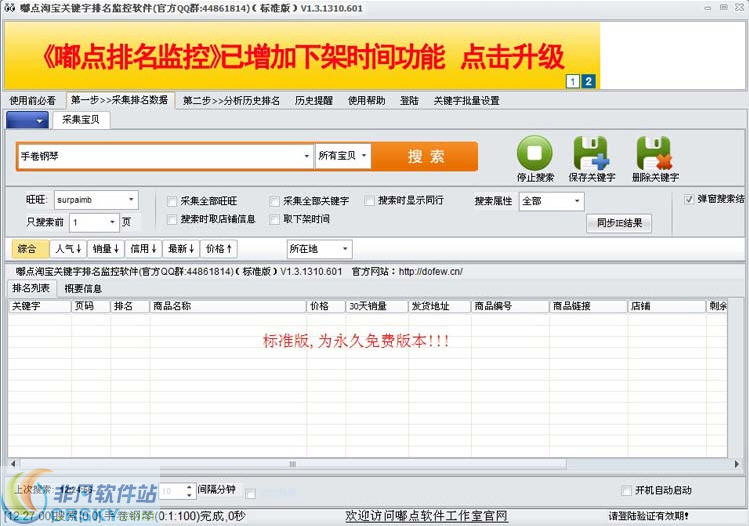Viewport: 749px width, 526px height.
Task: Click the 价格 column header
Action: click(325, 306)
